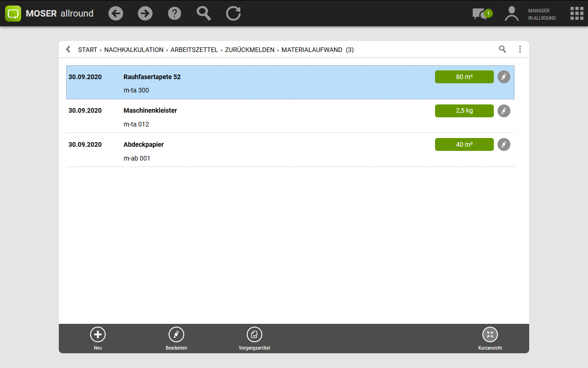Search within the Materialaufwand list
Screen dimensions: 588x368
coord(503,49)
